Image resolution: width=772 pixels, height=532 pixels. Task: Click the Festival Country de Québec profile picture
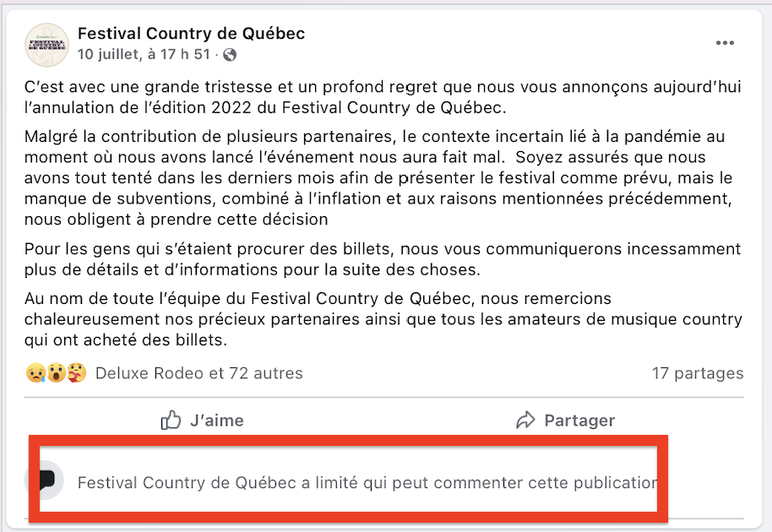tap(46, 45)
